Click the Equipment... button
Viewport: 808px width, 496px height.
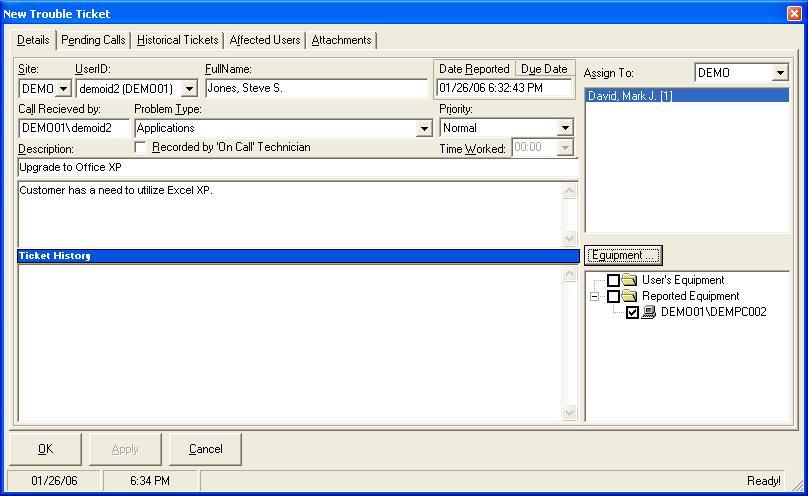tap(622, 255)
